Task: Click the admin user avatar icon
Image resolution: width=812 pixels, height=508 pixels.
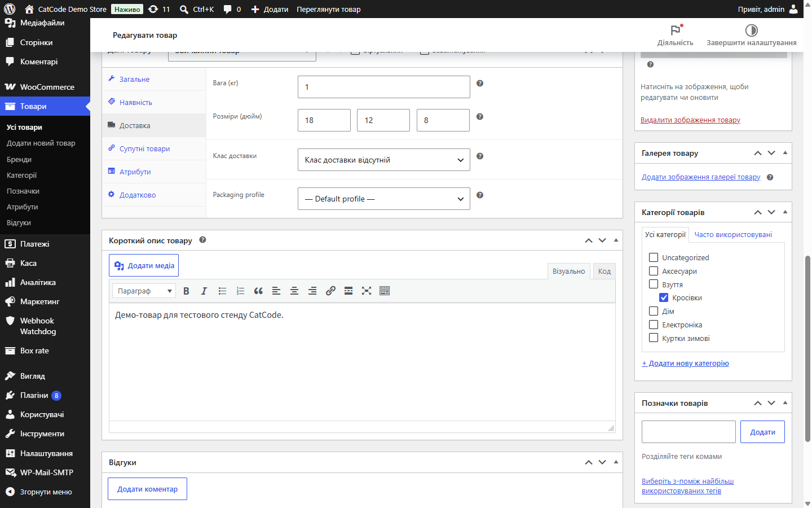Action: pos(793,9)
